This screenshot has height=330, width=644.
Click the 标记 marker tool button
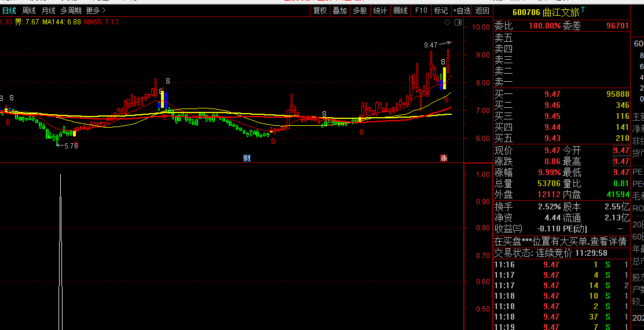pyautogui.click(x=441, y=10)
